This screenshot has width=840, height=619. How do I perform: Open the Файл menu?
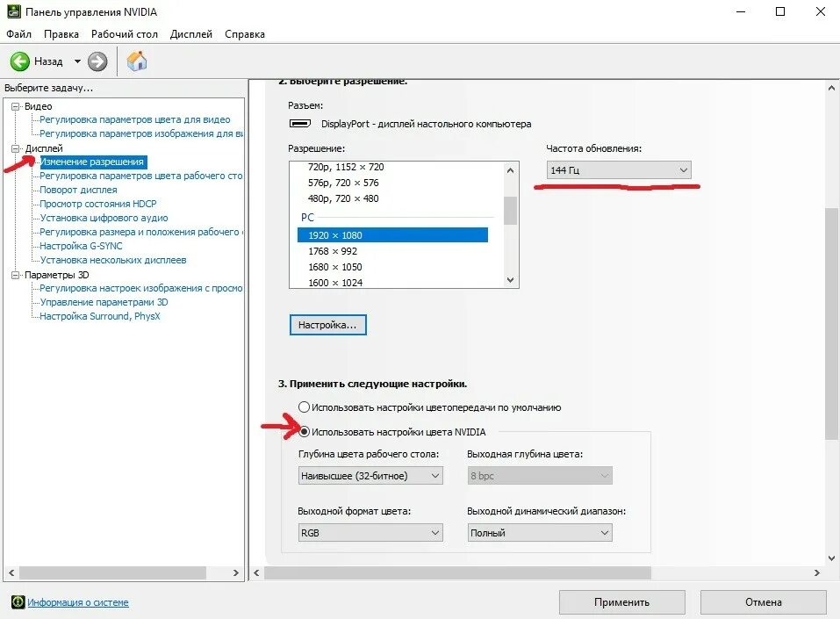coord(18,34)
